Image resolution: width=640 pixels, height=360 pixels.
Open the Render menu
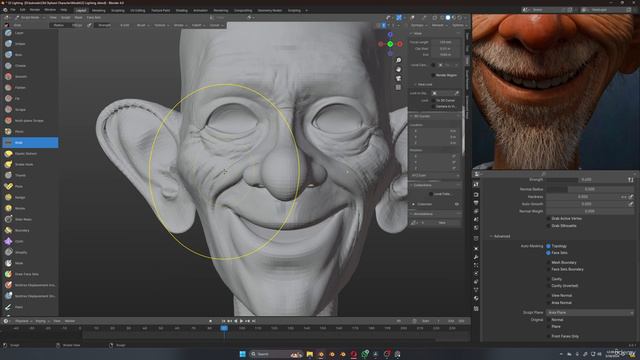tap(35, 10)
